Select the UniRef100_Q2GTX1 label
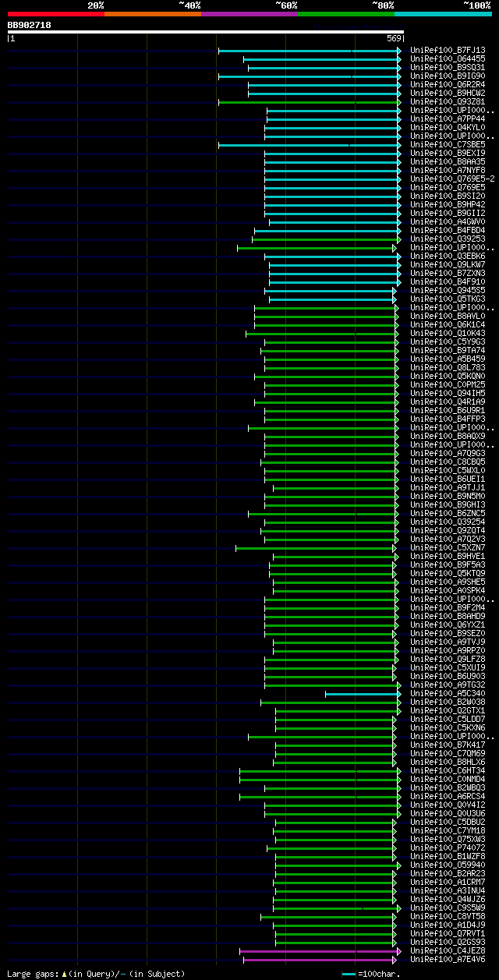Screen dimensions: 499x980 448,710
